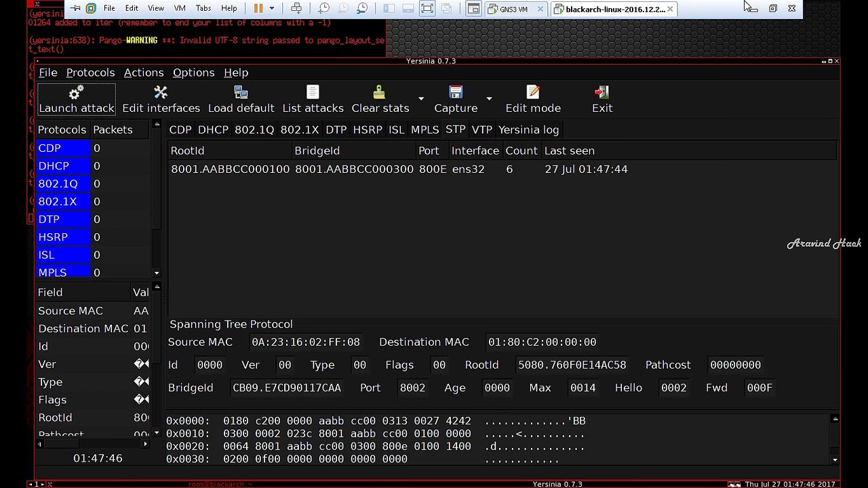
Task: Open the Capture dropdown arrow
Action: [489, 99]
